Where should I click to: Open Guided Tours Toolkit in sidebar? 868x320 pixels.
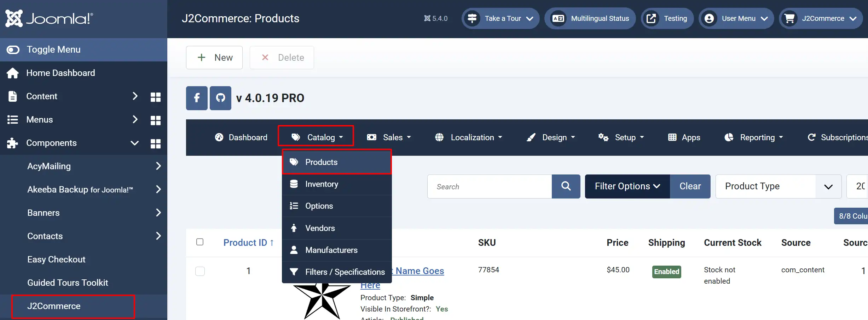68,283
